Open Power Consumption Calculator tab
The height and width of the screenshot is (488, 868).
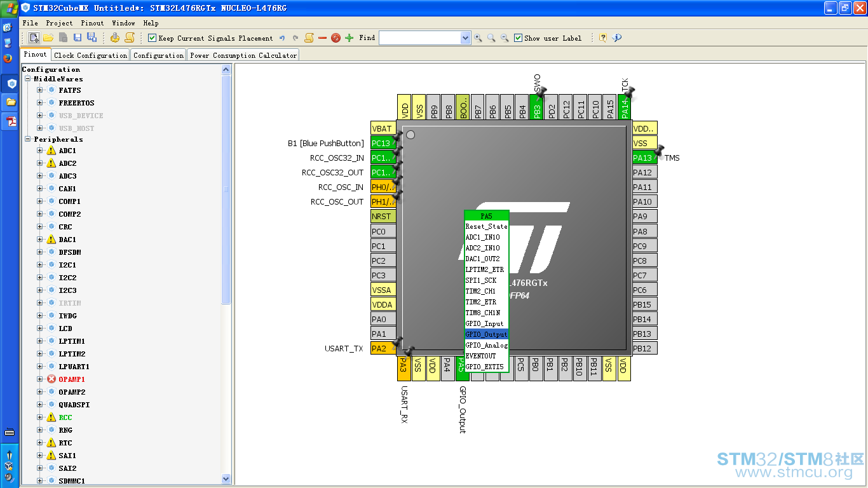pos(243,55)
